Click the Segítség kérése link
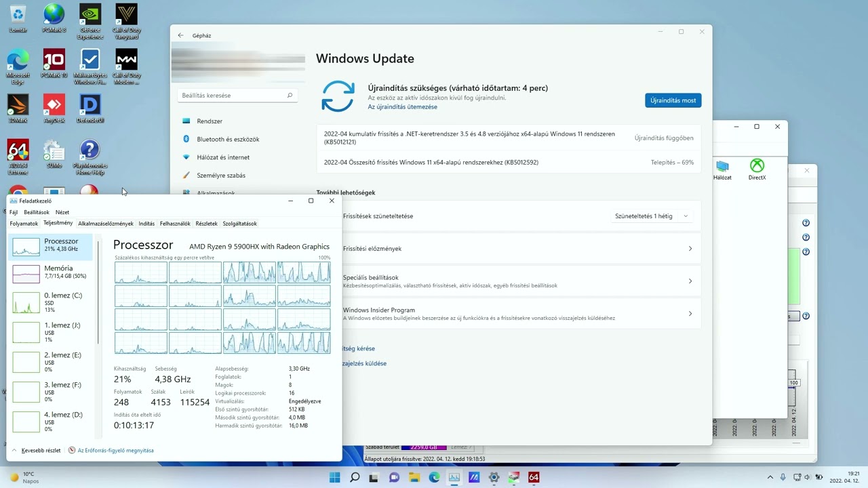This screenshot has height=488, width=868. click(x=359, y=348)
